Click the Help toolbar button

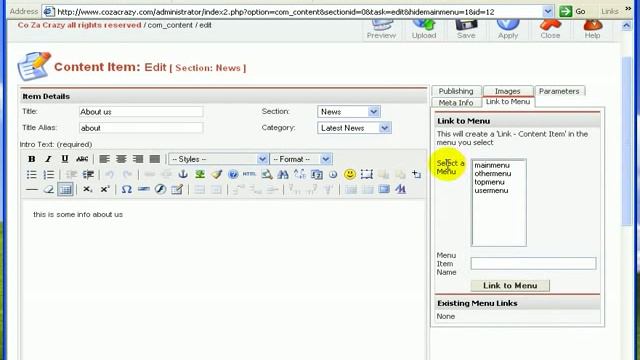pyautogui.click(x=592, y=29)
